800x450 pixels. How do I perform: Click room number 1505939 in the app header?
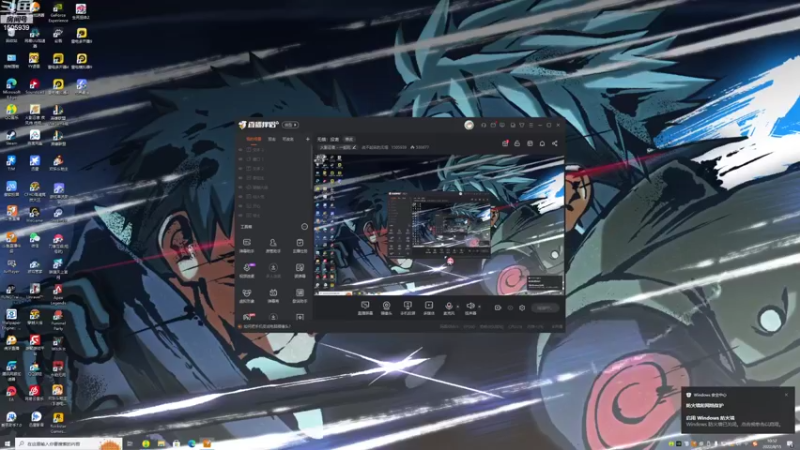click(x=398, y=147)
